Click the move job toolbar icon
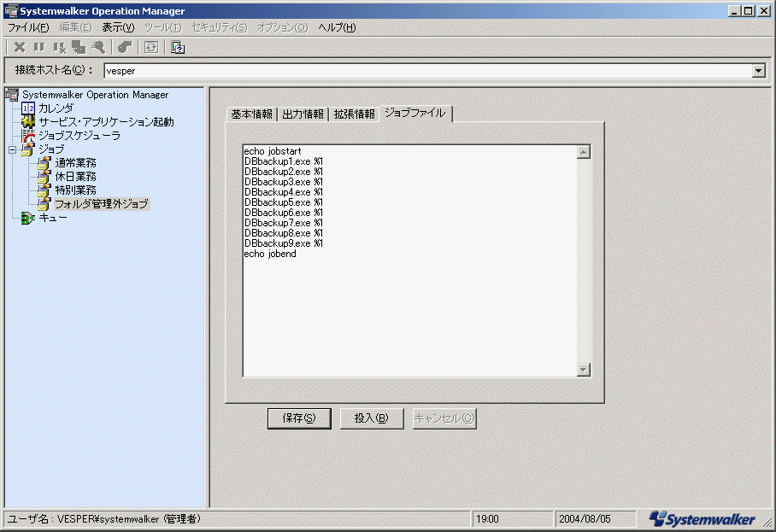Image resolution: width=776 pixels, height=532 pixels. point(79,47)
